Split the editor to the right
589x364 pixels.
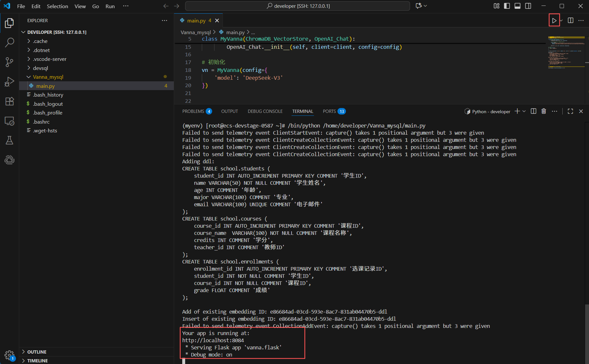tap(570, 20)
